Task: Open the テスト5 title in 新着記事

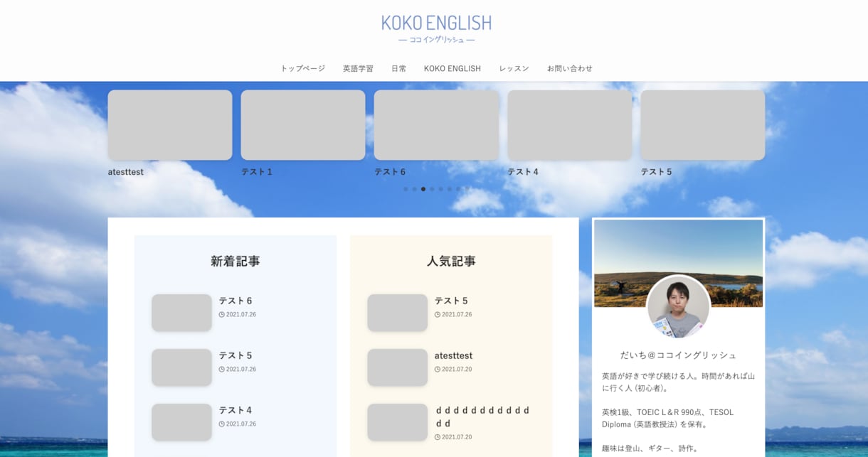Action: click(x=235, y=355)
